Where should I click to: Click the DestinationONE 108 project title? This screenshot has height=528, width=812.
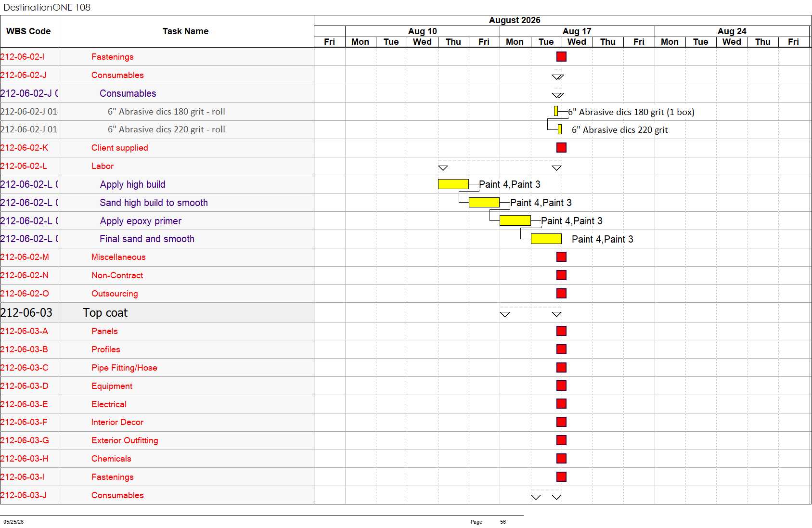click(x=47, y=7)
